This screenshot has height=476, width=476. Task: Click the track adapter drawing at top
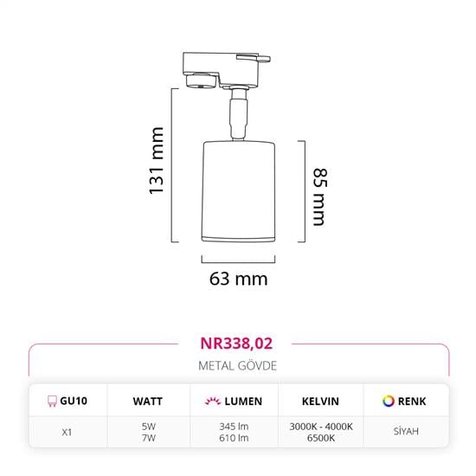click(x=226, y=70)
